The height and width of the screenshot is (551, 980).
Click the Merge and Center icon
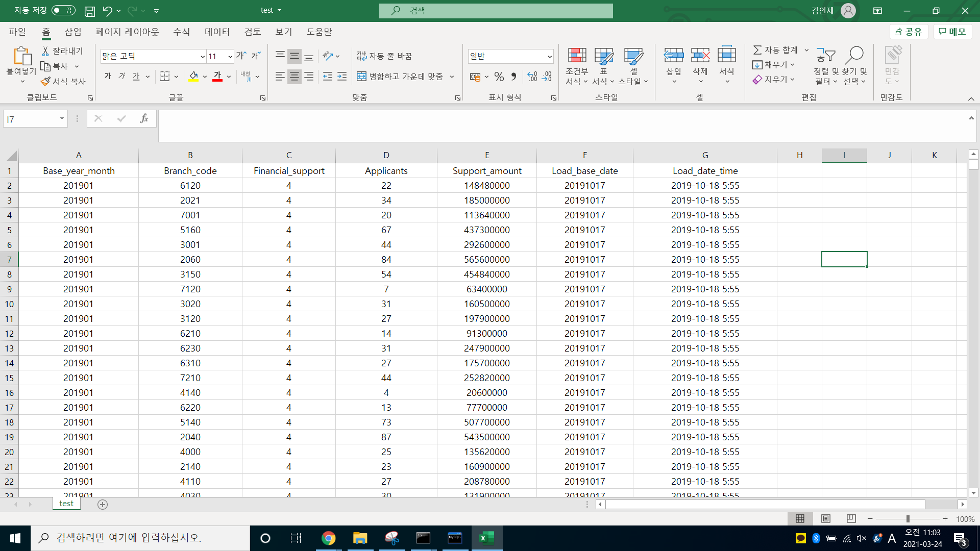pyautogui.click(x=361, y=77)
